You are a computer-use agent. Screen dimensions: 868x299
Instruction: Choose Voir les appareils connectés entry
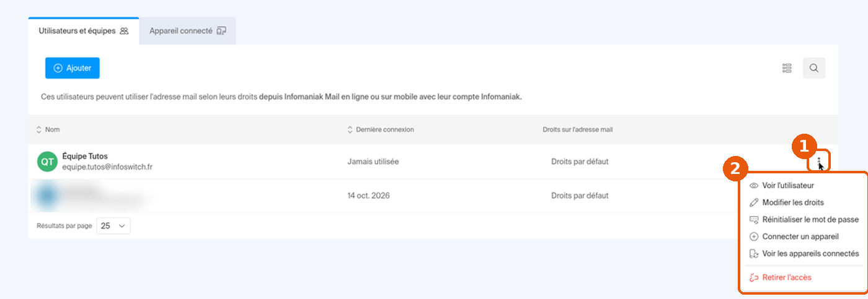pos(804,253)
